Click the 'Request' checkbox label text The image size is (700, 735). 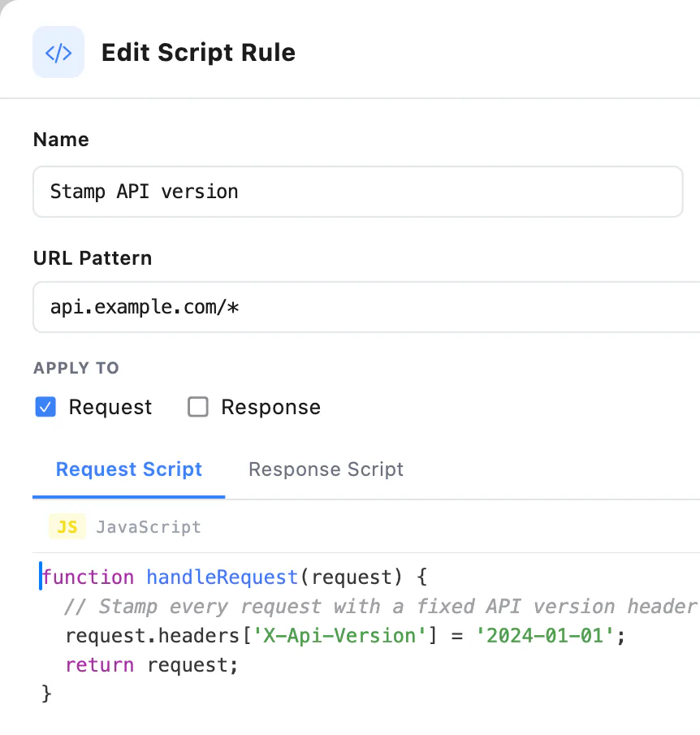[x=110, y=407]
